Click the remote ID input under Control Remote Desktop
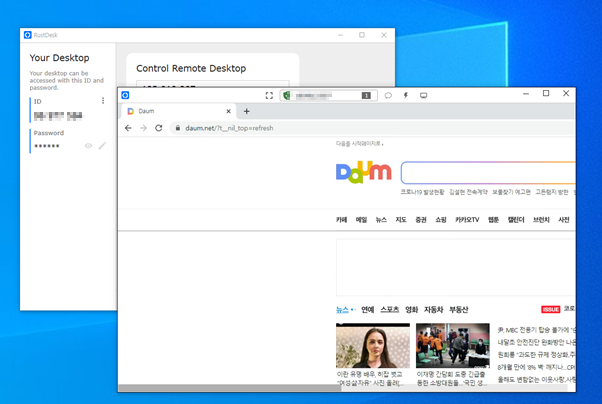The height and width of the screenshot is (404, 602). click(213, 84)
